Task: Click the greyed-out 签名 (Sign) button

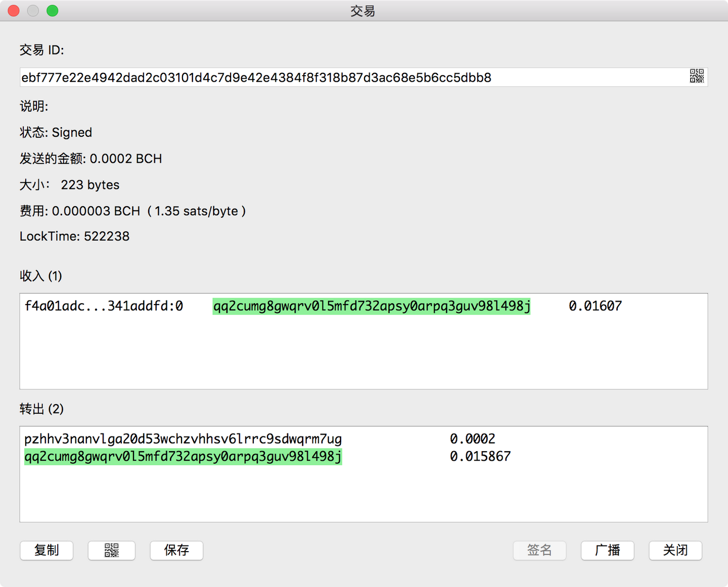Action: pos(539,550)
